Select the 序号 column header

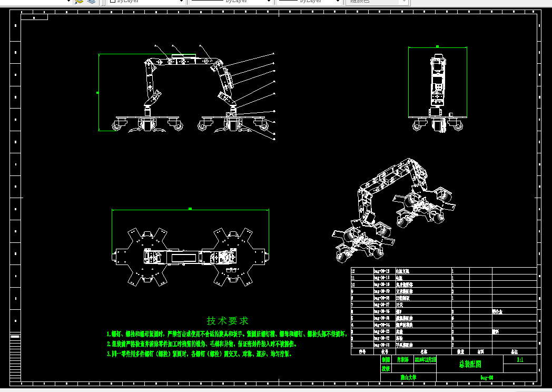click(x=362, y=351)
